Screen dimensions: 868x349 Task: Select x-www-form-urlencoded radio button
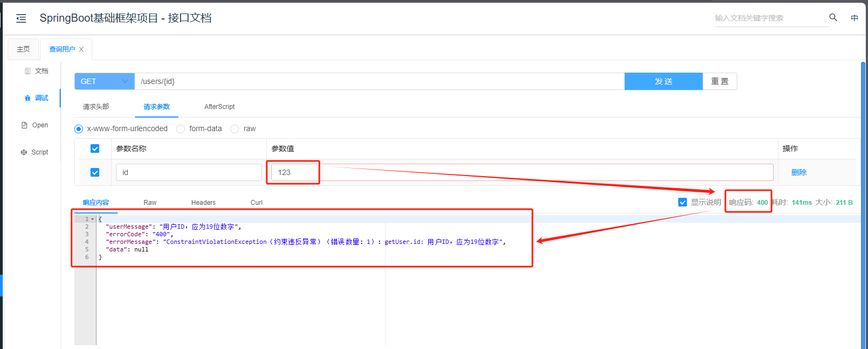pos(79,129)
